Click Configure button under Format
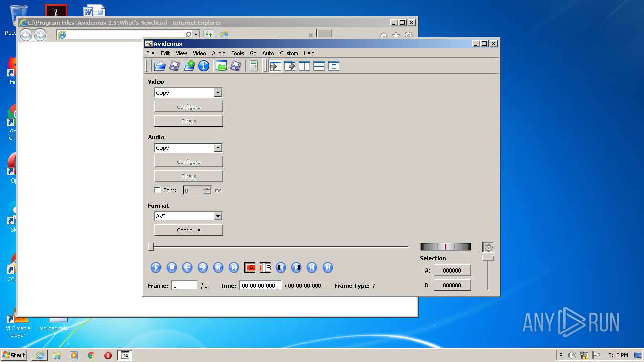The height and width of the screenshot is (362, 644). coord(189,230)
